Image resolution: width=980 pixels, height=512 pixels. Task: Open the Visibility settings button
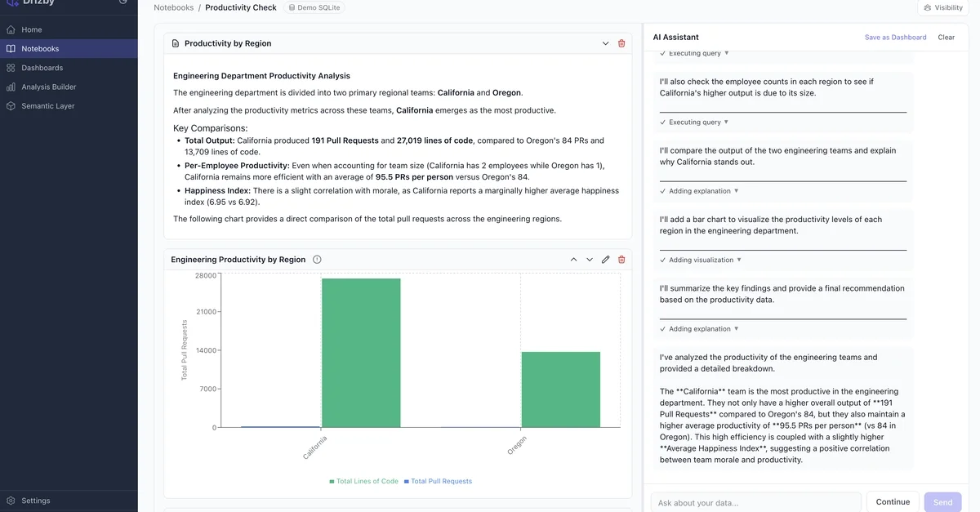point(943,7)
